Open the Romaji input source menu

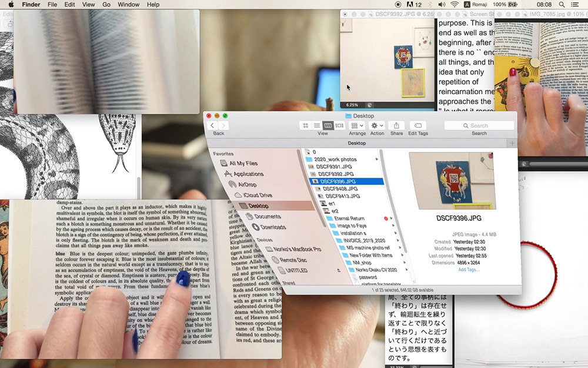coord(476,5)
